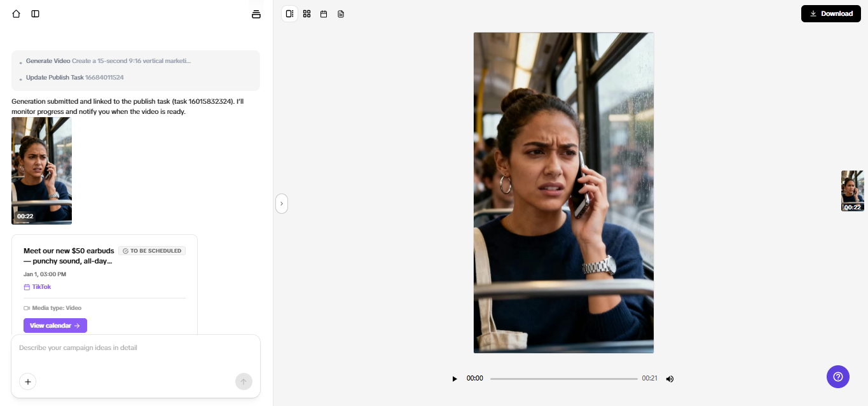Open the grid view icon
868x406 pixels.
click(307, 13)
